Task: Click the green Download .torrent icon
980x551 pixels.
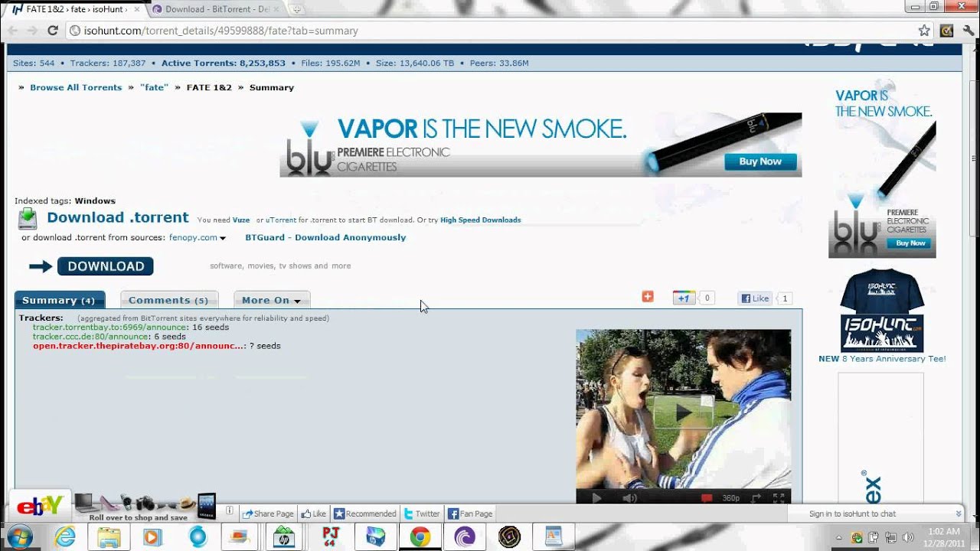Action: 28,218
